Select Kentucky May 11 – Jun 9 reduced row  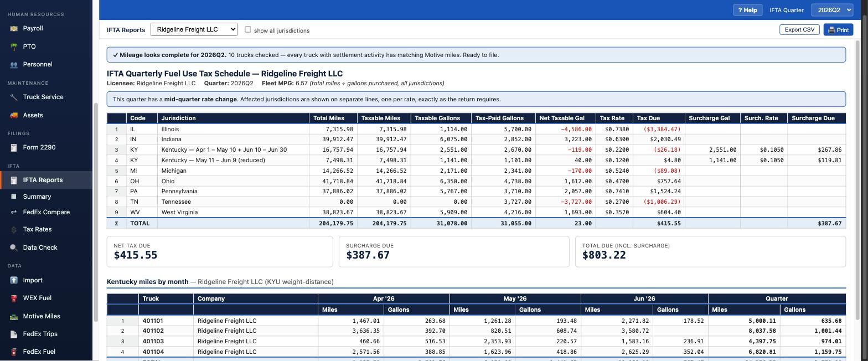click(x=476, y=160)
